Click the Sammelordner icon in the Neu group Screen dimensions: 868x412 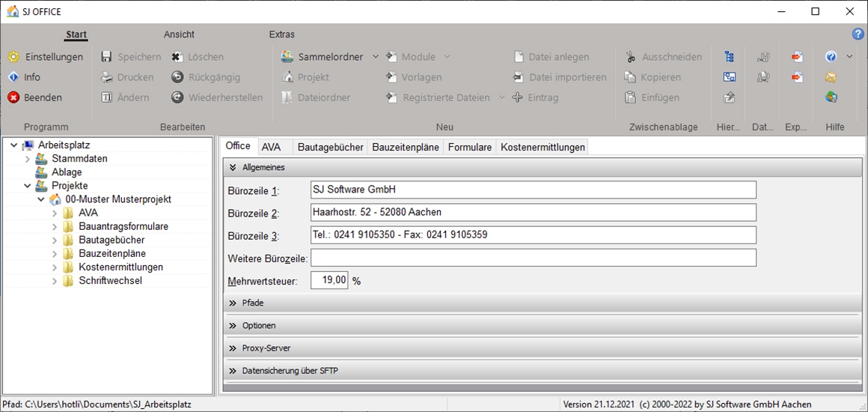coord(287,57)
